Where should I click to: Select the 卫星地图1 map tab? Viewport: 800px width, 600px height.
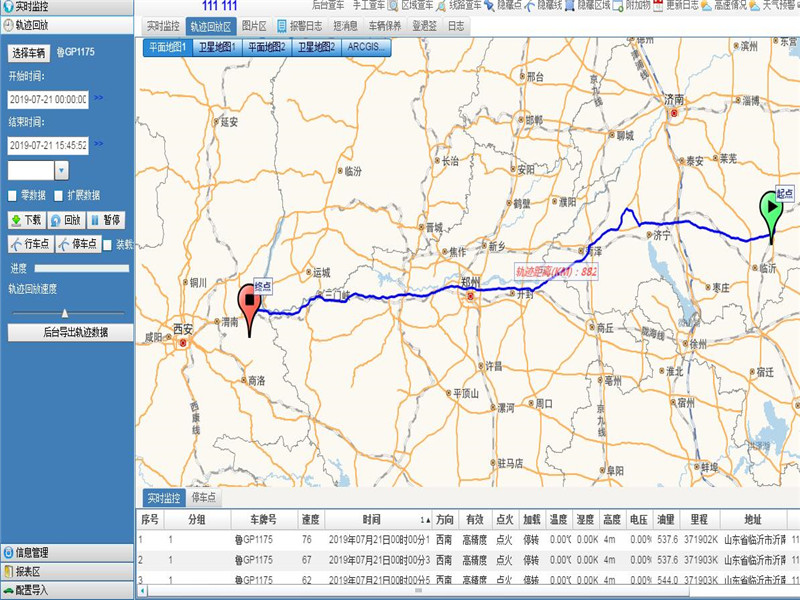tap(217, 47)
